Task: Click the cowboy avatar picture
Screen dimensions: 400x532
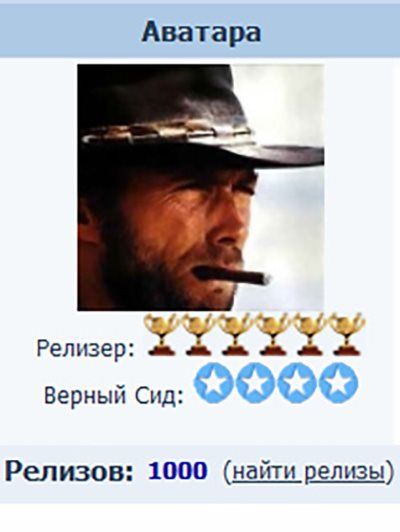Action: 201,187
